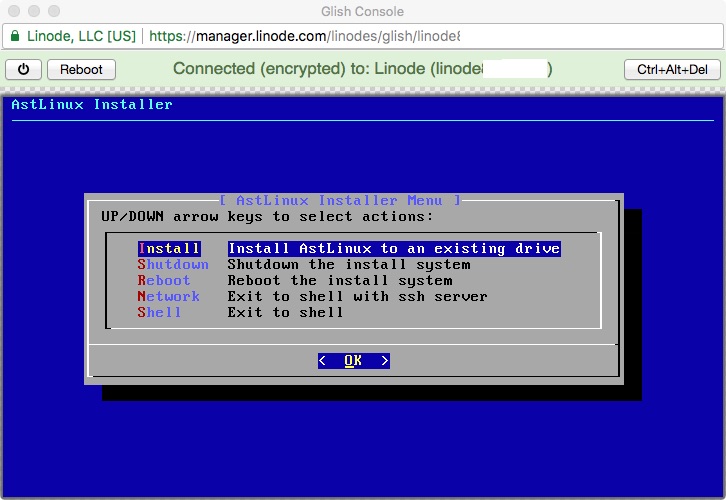This screenshot has width=726, height=500.
Task: Click the 'Exit to shell' description text
Action: 285,312
